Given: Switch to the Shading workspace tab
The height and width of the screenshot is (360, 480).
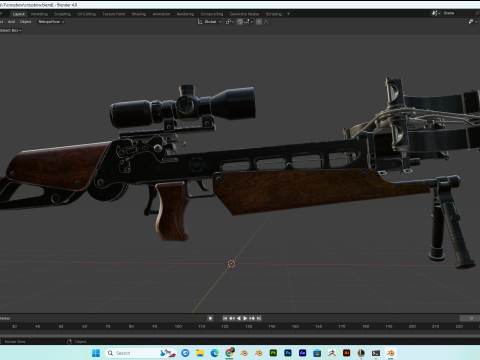Looking at the screenshot, I should [x=139, y=14].
